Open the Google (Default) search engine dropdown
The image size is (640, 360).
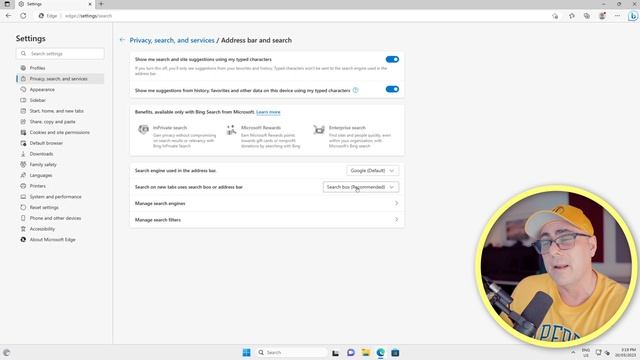tap(373, 171)
